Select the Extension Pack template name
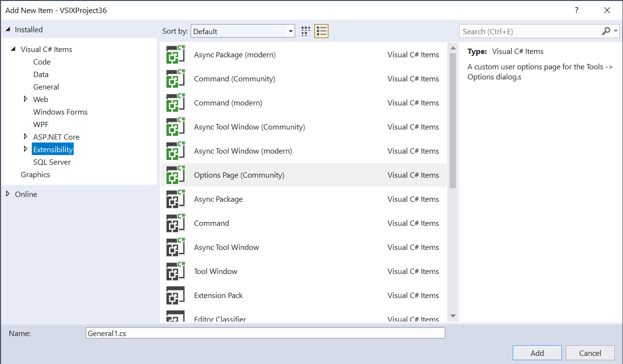Image resolution: width=623 pixels, height=364 pixels. [219, 295]
